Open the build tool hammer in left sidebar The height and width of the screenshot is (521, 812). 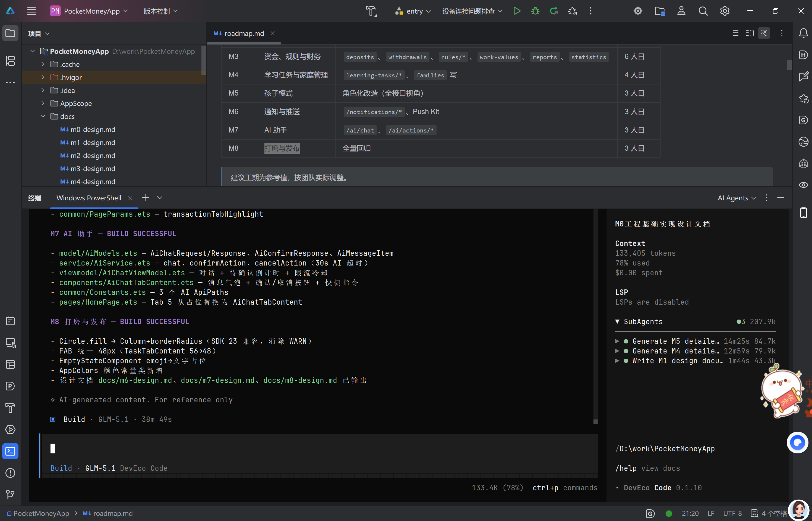pos(11,408)
